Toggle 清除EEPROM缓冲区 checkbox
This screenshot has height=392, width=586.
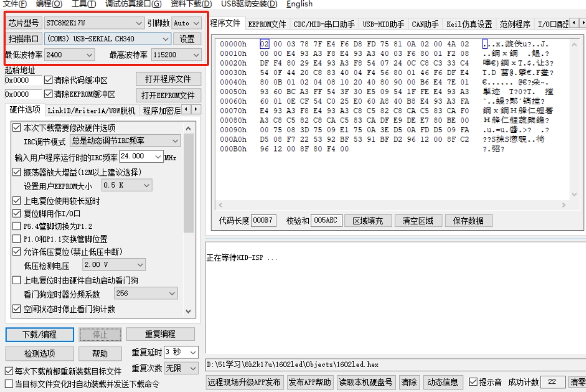48,94
